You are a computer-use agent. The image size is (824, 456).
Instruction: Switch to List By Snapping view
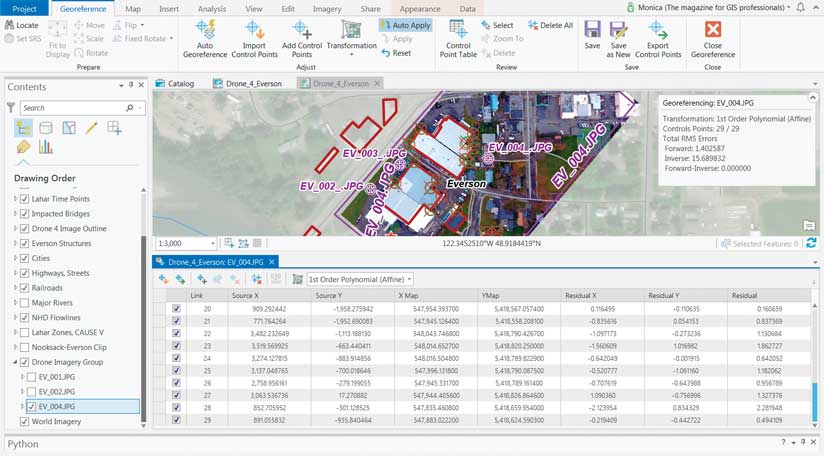(x=114, y=128)
